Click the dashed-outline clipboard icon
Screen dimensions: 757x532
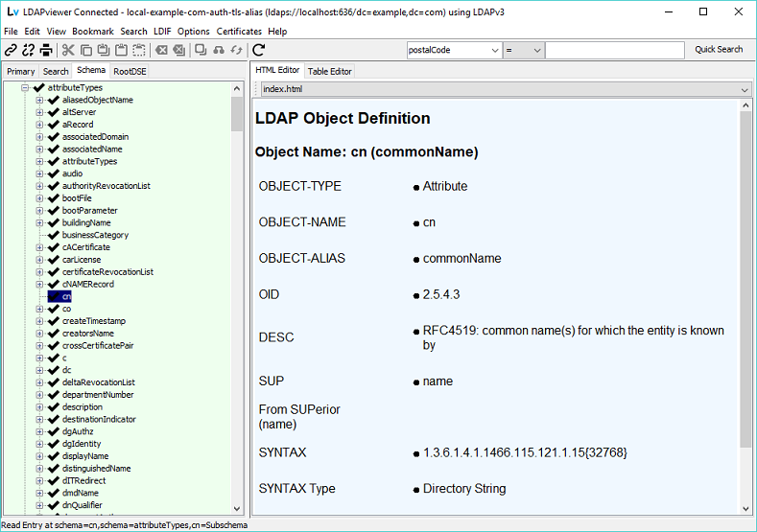(x=139, y=50)
